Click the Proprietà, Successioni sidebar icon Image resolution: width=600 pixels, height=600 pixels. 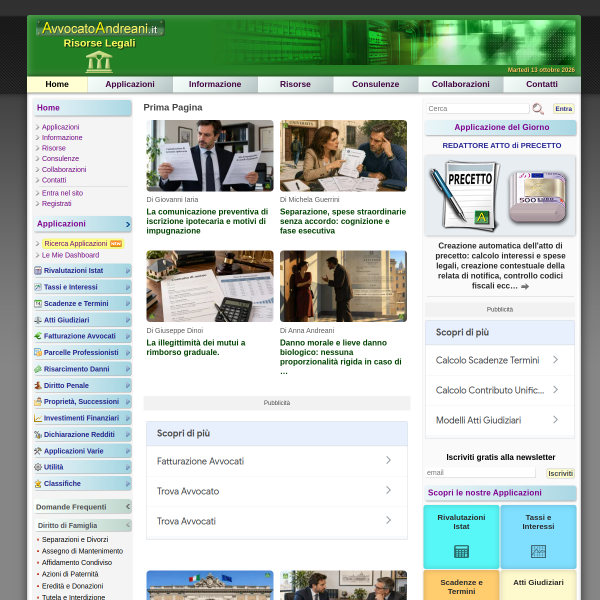point(38,401)
